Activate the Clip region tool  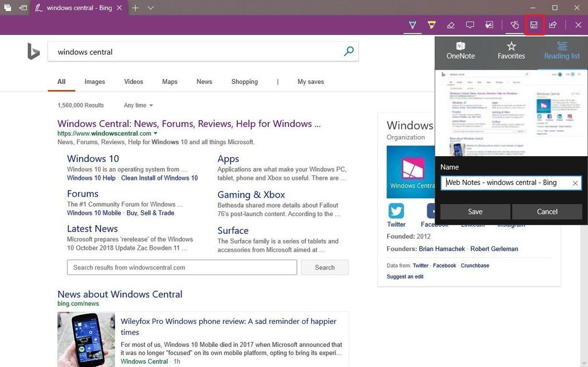(x=489, y=25)
